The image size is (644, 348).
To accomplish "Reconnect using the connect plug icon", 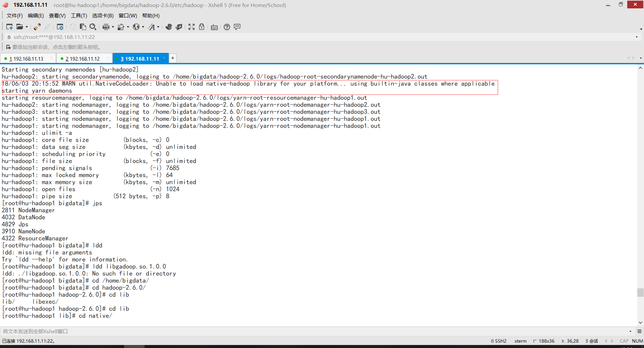I will [x=37, y=27].
